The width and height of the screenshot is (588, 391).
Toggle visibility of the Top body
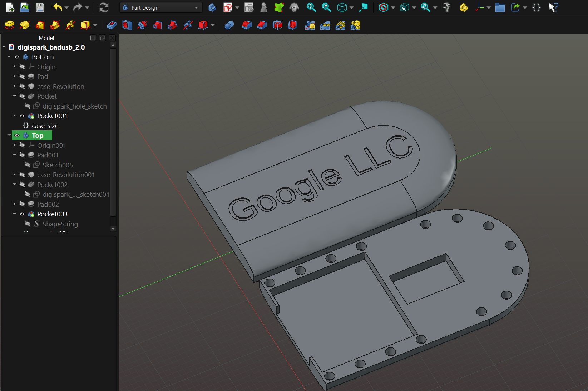(17, 135)
